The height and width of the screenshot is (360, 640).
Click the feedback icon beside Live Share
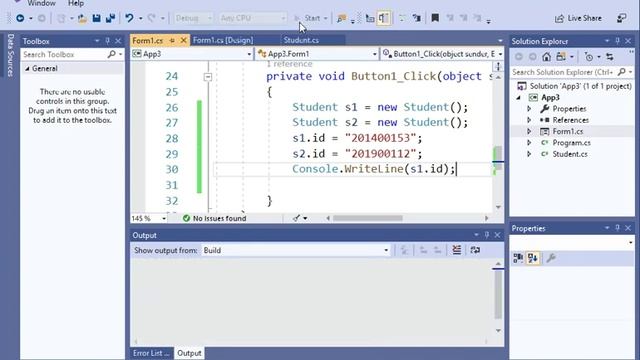pyautogui.click(x=622, y=18)
